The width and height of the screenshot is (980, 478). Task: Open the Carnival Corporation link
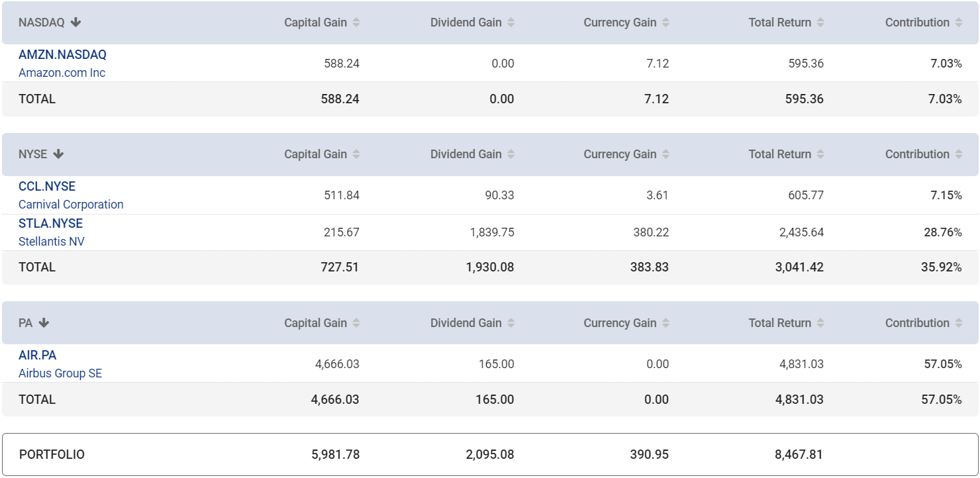71,205
